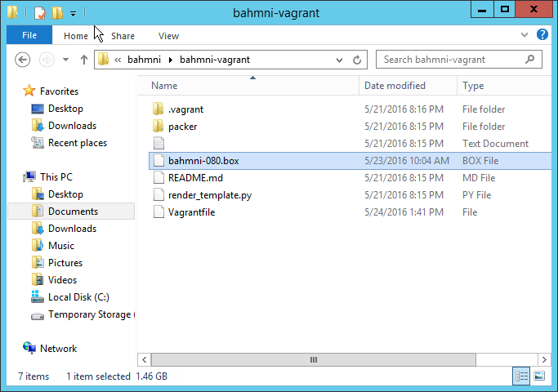Sort by the Name column header

pos(248,86)
